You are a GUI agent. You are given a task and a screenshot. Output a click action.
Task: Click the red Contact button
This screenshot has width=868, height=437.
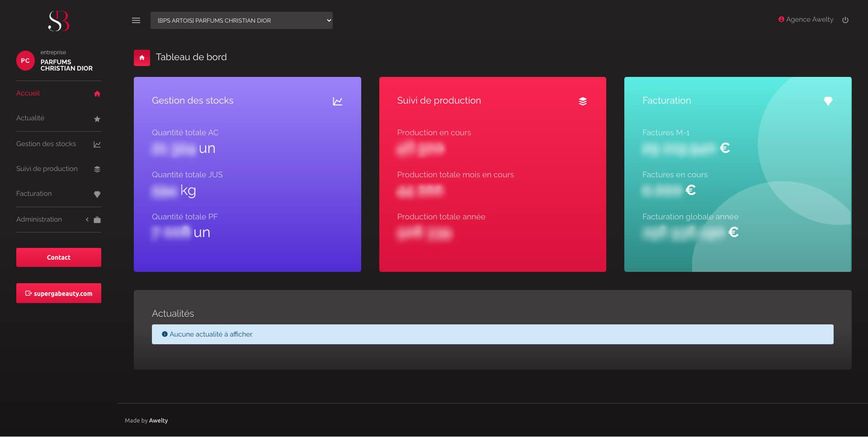[59, 257]
